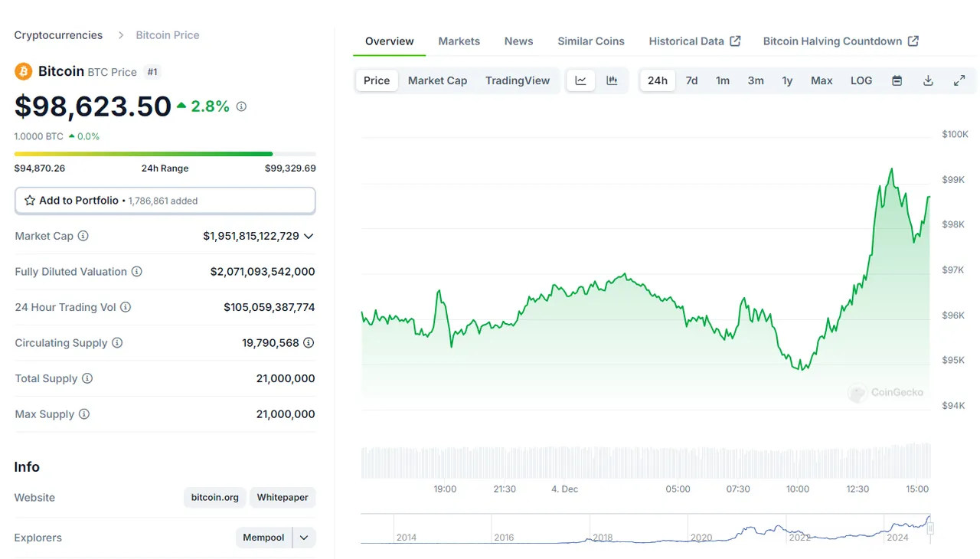This screenshot has height=559, width=980.
Task: Open bitcoin.org website link
Action: [x=215, y=497]
